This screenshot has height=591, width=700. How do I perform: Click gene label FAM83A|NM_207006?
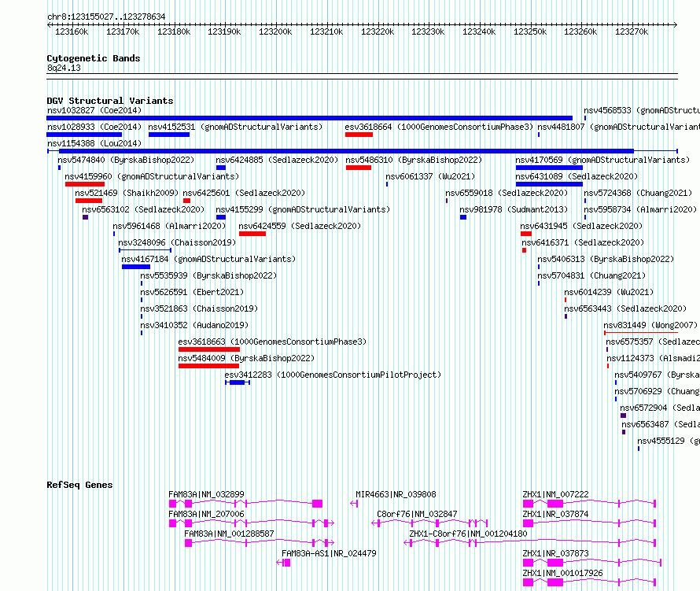coord(206,514)
